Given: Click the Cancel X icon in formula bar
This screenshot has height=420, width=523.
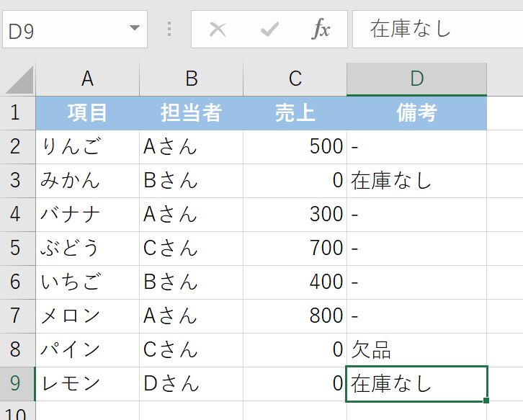Looking at the screenshot, I should point(217,29).
